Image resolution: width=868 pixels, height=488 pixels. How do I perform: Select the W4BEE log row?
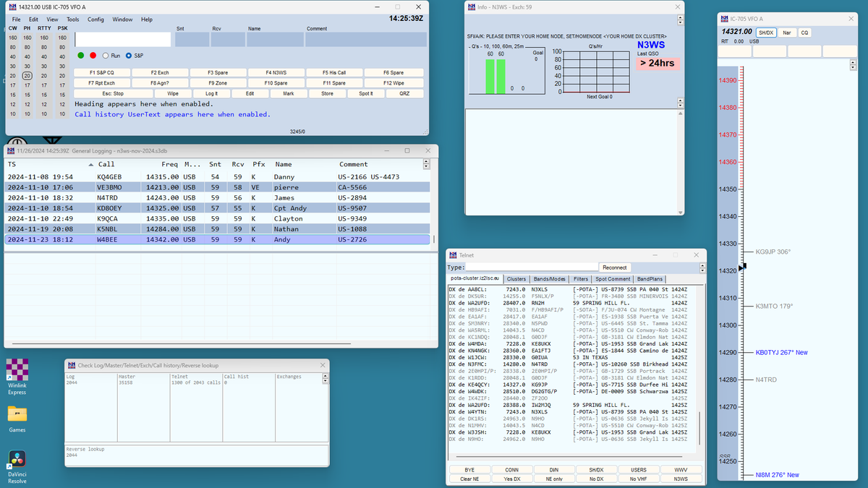coord(218,239)
